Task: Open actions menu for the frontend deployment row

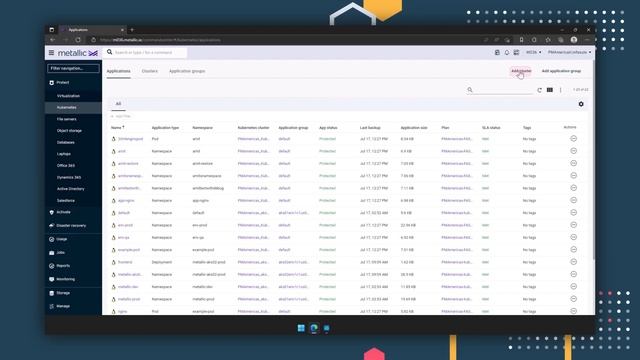Action: click(x=573, y=262)
